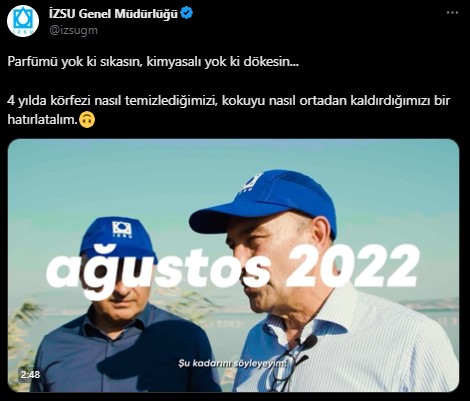
Task: Click the @izsugm handle
Action: click(x=73, y=30)
